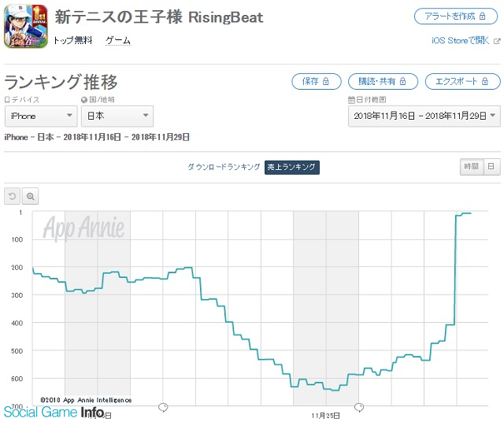Image resolution: width=504 pixels, height=422 pixels.
Task: Click the left event marker bubble on the axis
Action: (x=163, y=408)
